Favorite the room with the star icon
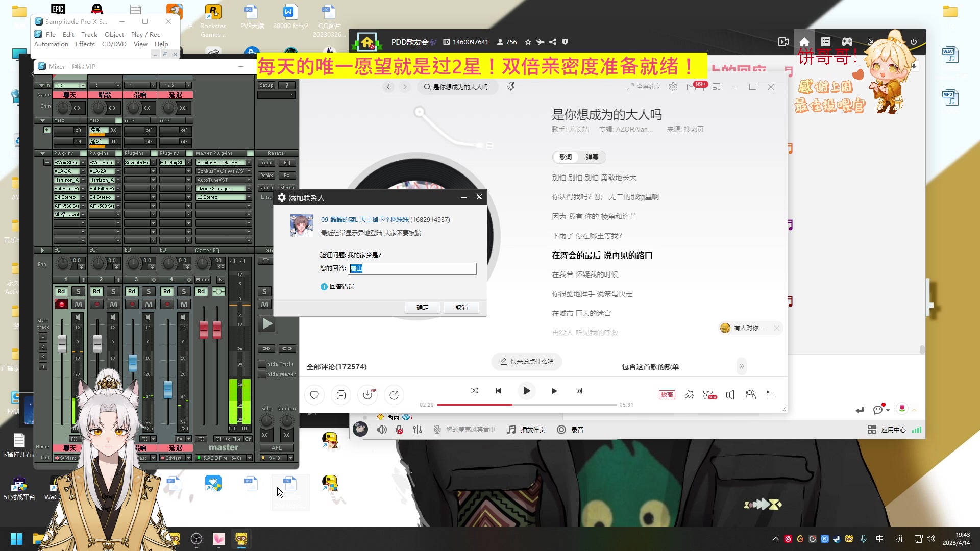980x551 pixels. coord(528,42)
